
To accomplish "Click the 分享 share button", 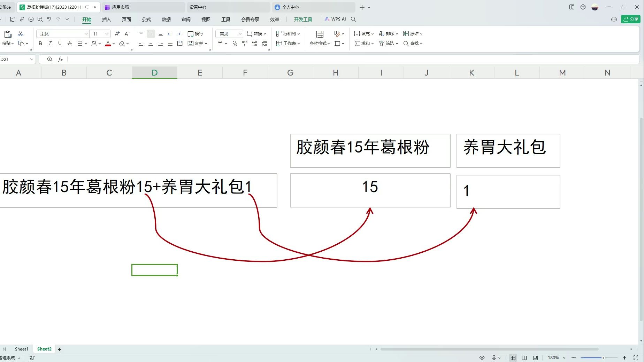I will pyautogui.click(x=630, y=19).
